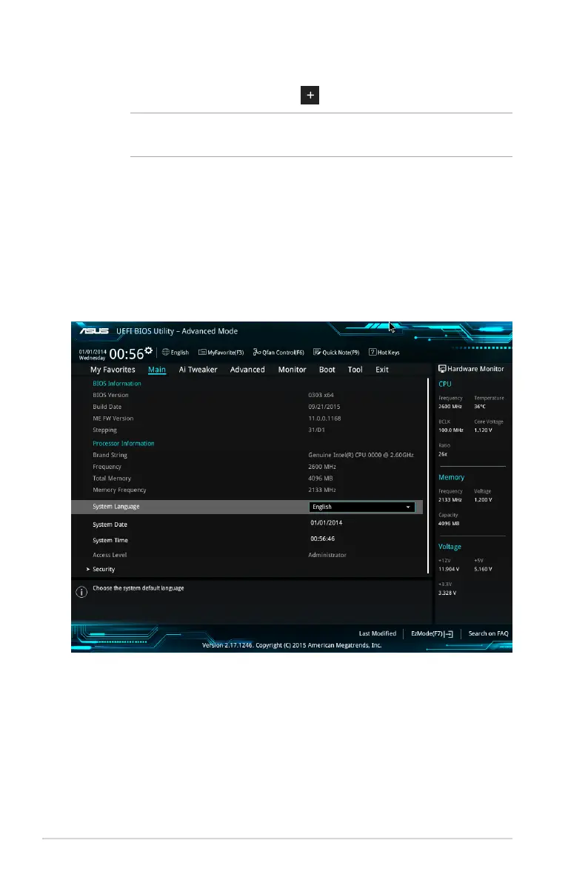This screenshot has width=588, height=886.
Task: Click the Hardware Monitor display icon
Action: [x=442, y=368]
